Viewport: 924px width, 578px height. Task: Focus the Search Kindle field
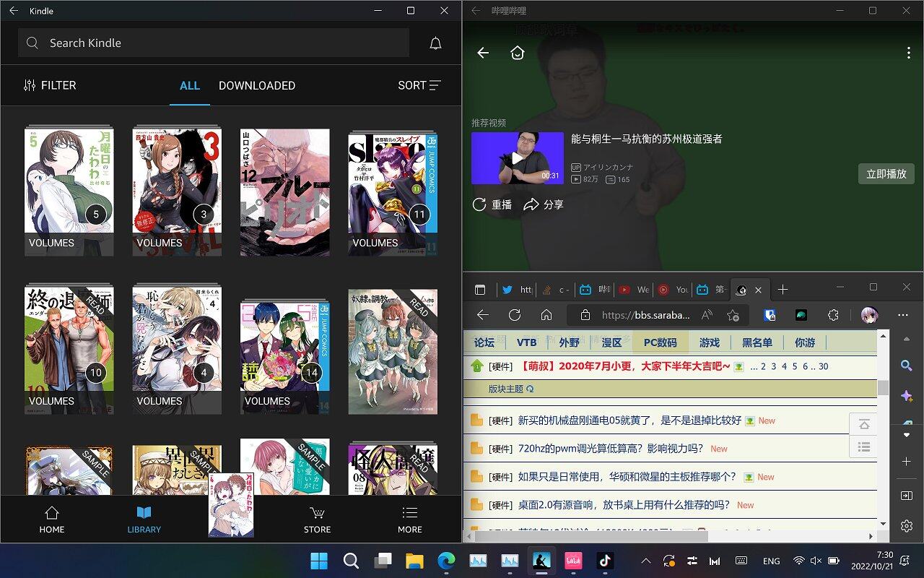tap(214, 43)
